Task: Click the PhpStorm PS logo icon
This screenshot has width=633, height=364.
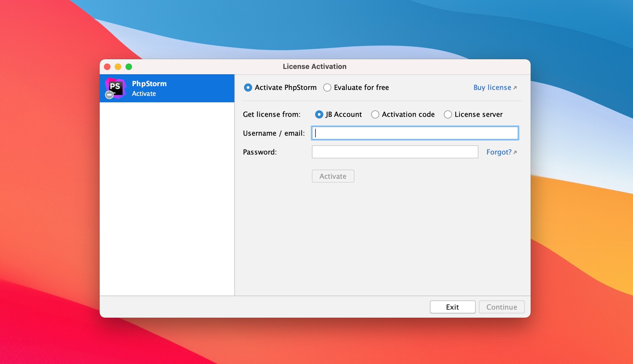Action: click(x=115, y=88)
